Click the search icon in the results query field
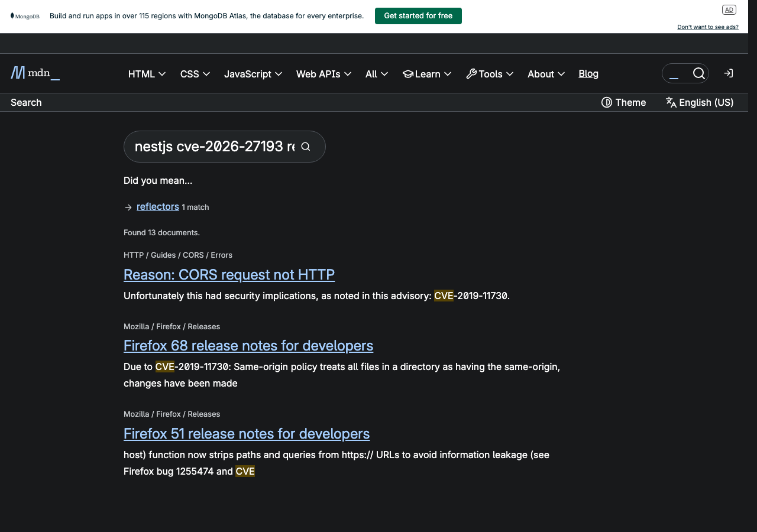This screenshot has width=757, height=532. [306, 146]
